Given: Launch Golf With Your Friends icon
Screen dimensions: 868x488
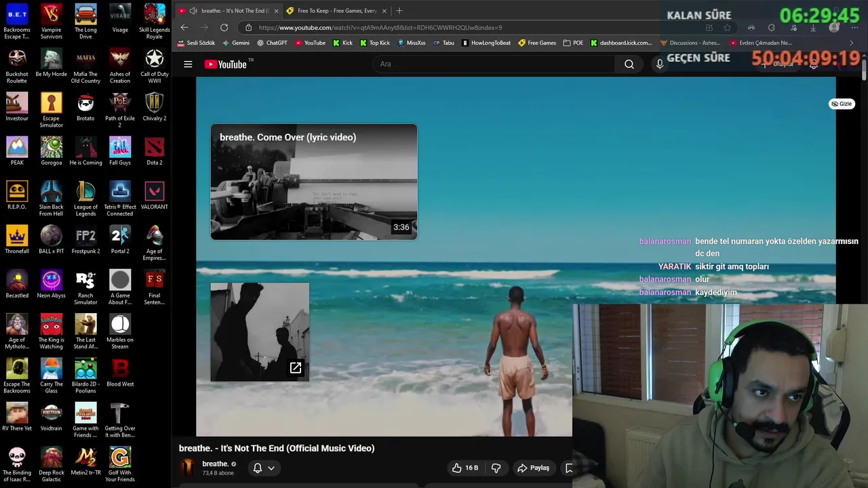Looking at the screenshot, I should click(120, 465).
